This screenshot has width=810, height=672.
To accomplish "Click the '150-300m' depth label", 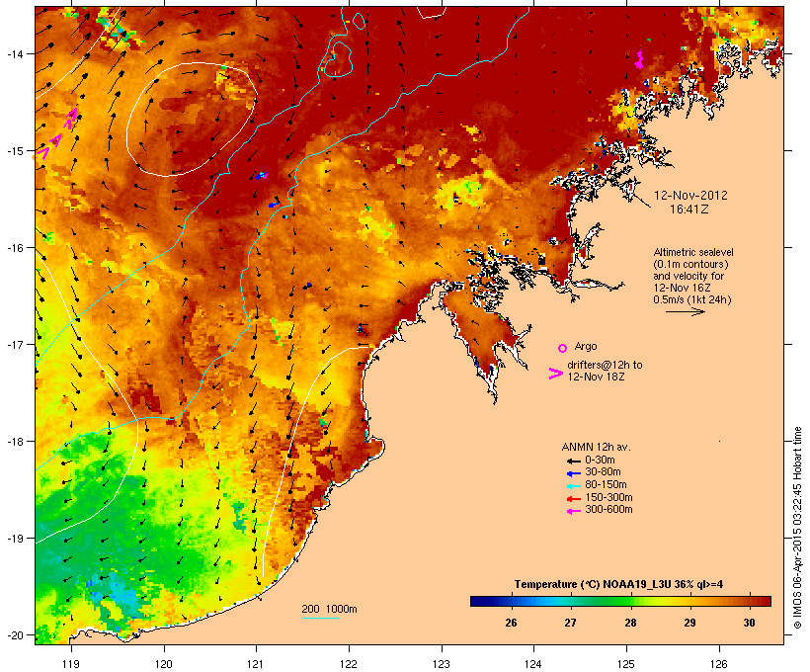I will tap(608, 498).
